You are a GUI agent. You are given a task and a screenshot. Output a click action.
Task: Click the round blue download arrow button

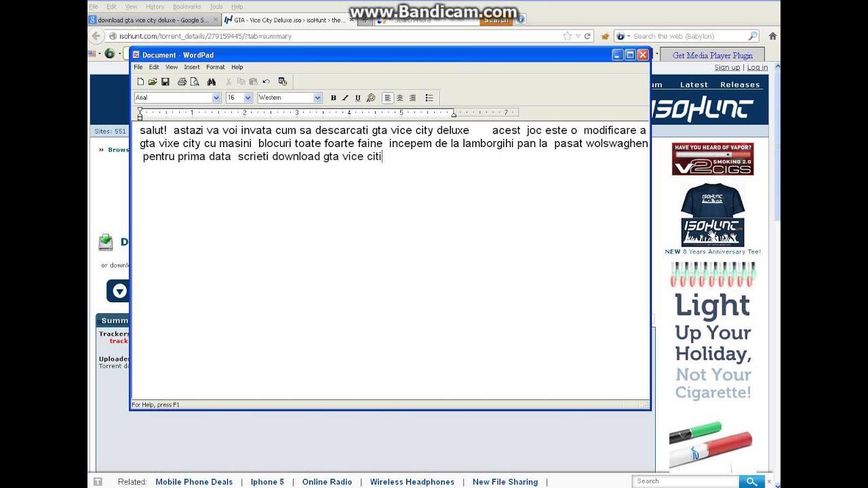pos(119,291)
